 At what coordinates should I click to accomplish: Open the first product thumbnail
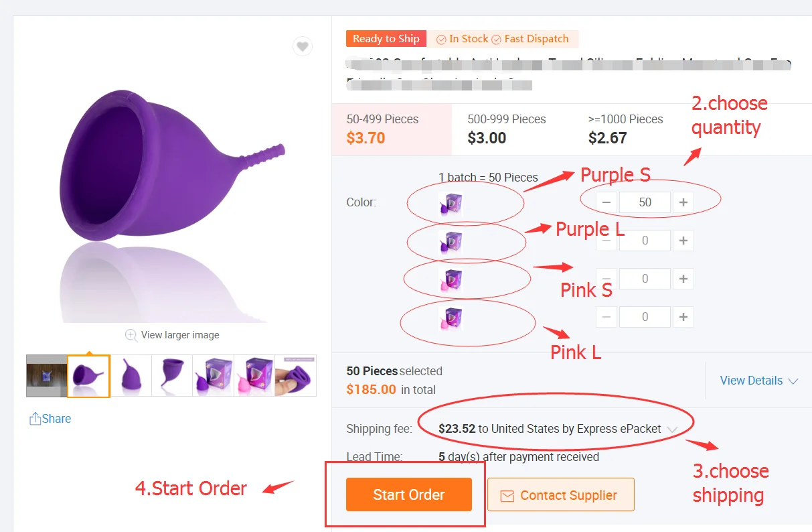(47, 376)
